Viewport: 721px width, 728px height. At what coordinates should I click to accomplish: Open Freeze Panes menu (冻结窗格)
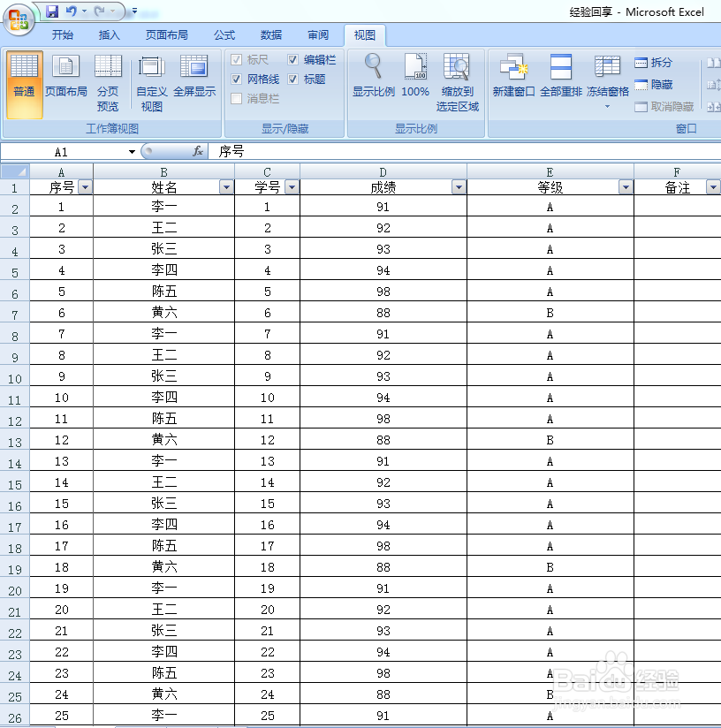click(x=607, y=81)
